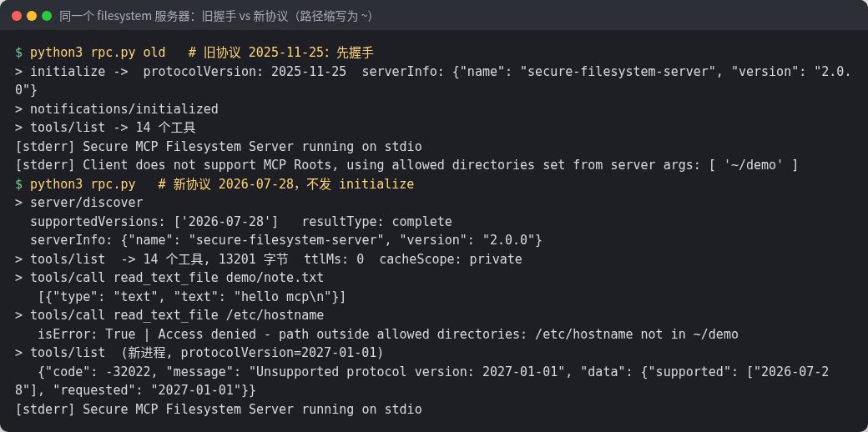Click the 'Client does not support MCP Roots' line
The height and width of the screenshot is (432, 868).
click(406, 165)
